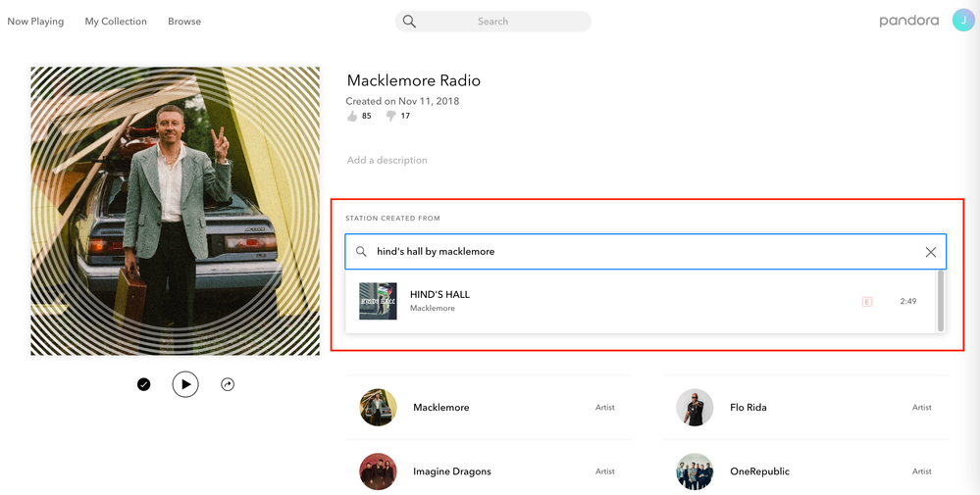Click the thumbs up icon
Image resolution: width=980 pixels, height=495 pixels.
[x=352, y=116]
